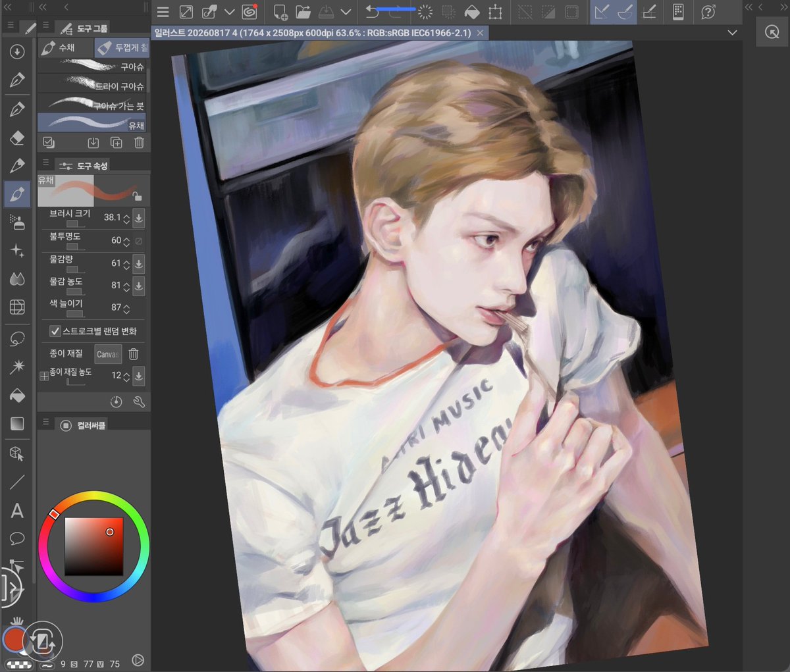The height and width of the screenshot is (672, 790).
Task: Toggle the lock on the 유채 brush preview
Action: [x=137, y=195]
